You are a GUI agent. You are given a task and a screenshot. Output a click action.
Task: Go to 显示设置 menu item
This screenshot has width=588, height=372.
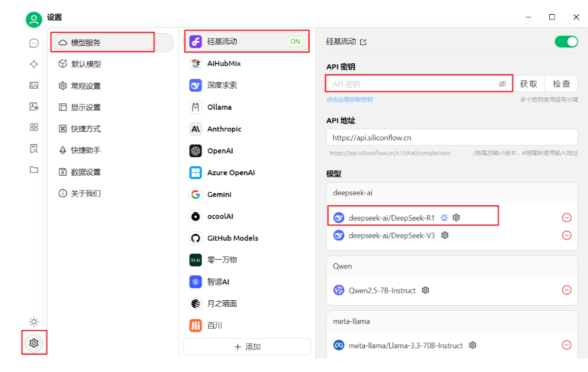pyautogui.click(x=85, y=107)
